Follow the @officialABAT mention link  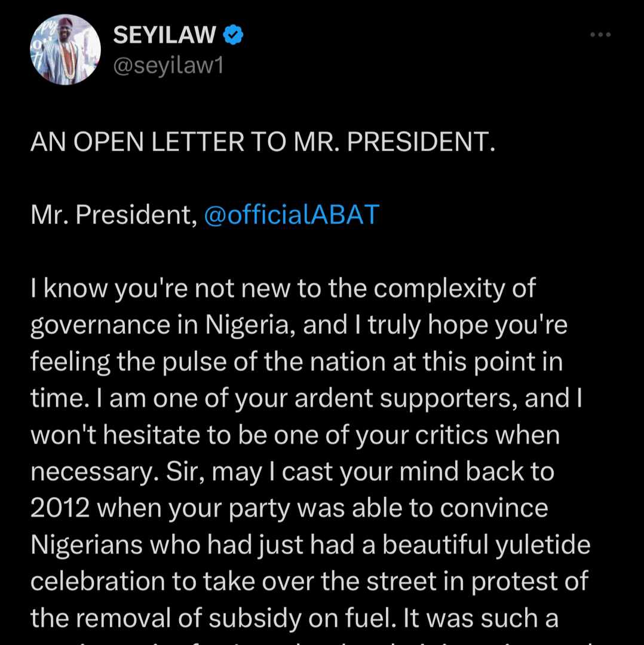click(x=292, y=214)
